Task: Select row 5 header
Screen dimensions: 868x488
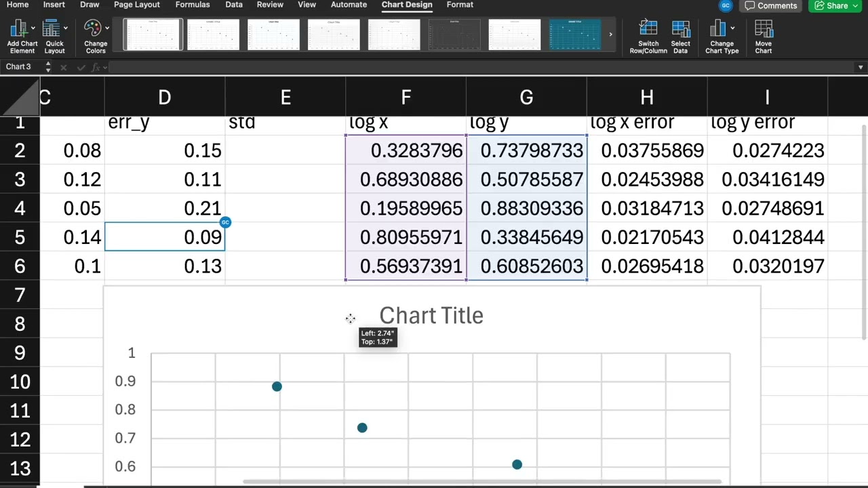Action: click(x=20, y=237)
